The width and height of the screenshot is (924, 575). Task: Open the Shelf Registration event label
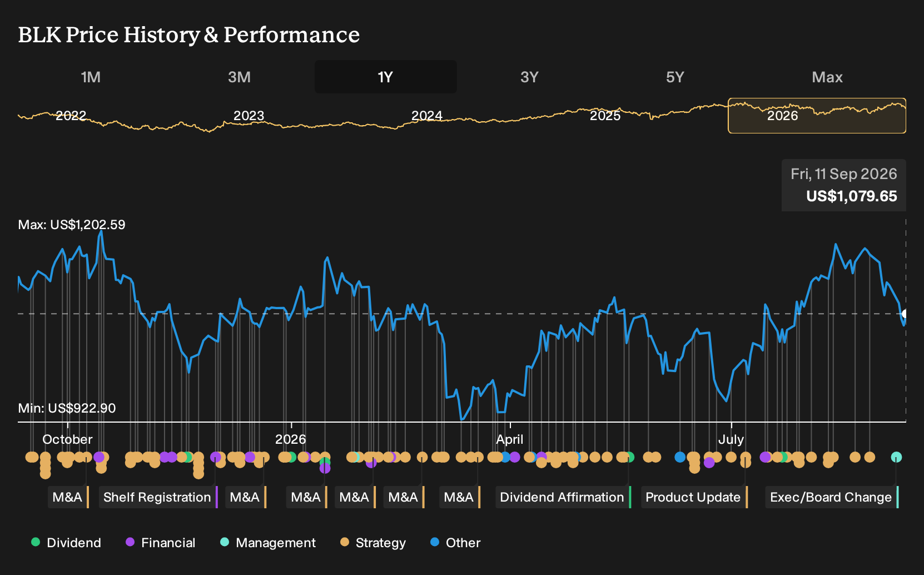click(x=158, y=497)
